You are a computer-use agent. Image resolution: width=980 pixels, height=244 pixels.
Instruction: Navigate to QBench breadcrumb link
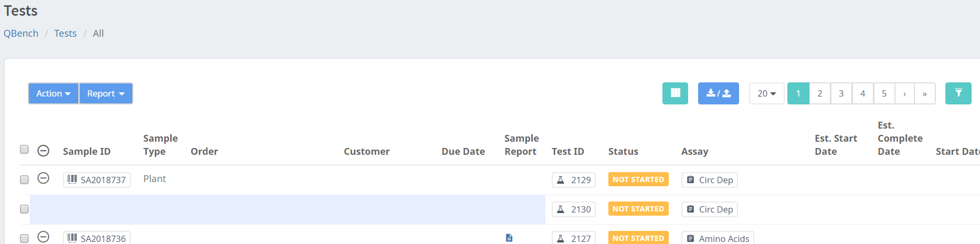tap(21, 34)
